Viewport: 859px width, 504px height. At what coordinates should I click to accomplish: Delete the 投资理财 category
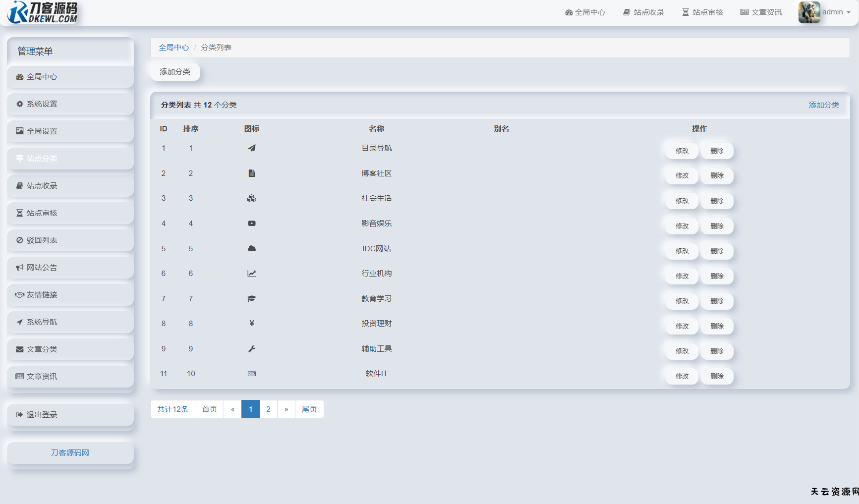pos(717,326)
